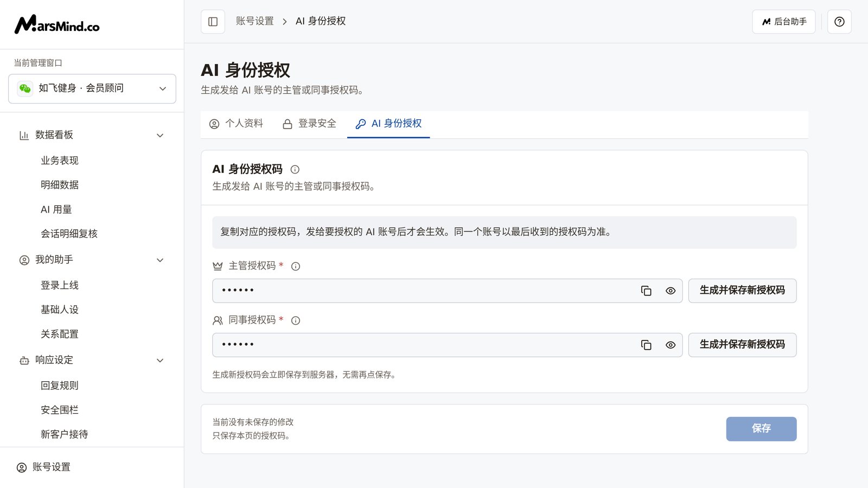The height and width of the screenshot is (488, 868).
Task: Open 账号设置 in the sidebar footer
Action: coord(43,467)
